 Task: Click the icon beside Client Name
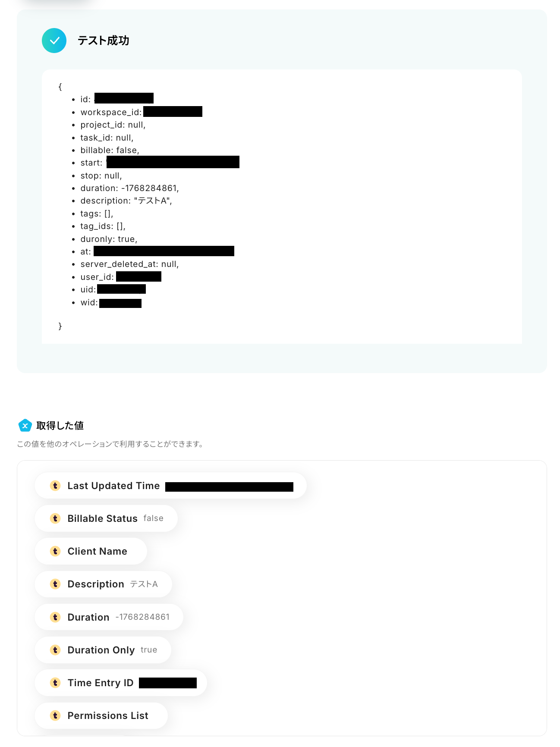[x=55, y=551]
